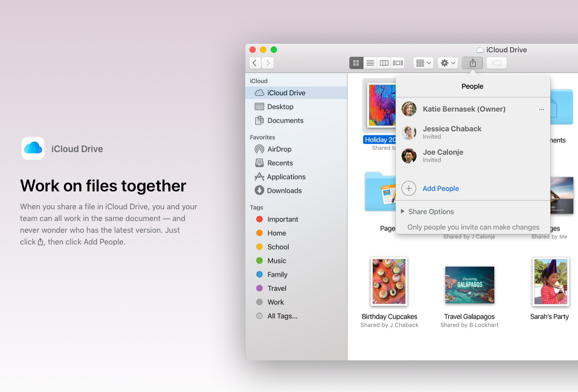Image resolution: width=578 pixels, height=392 pixels.
Task: Click the Recents sidebar icon
Action: tap(259, 163)
